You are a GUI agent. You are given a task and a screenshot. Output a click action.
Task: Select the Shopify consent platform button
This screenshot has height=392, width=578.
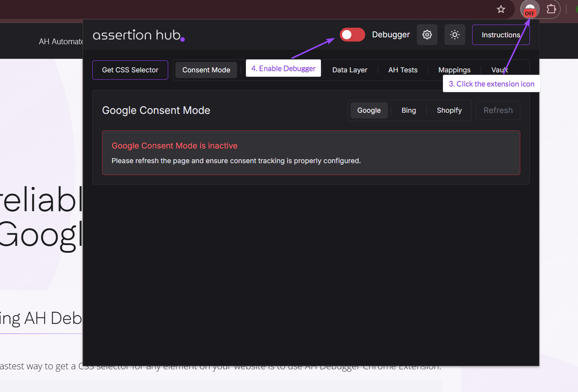click(x=449, y=110)
